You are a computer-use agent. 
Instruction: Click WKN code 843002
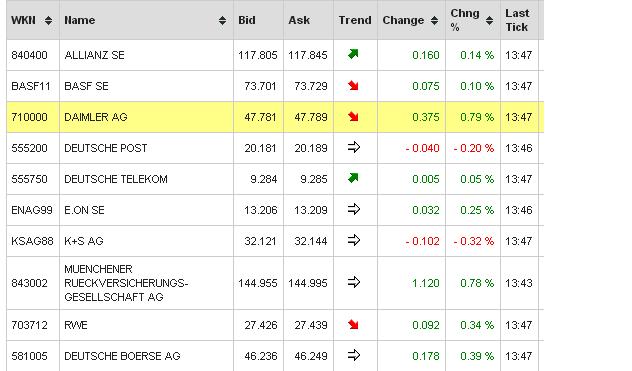click(x=29, y=283)
